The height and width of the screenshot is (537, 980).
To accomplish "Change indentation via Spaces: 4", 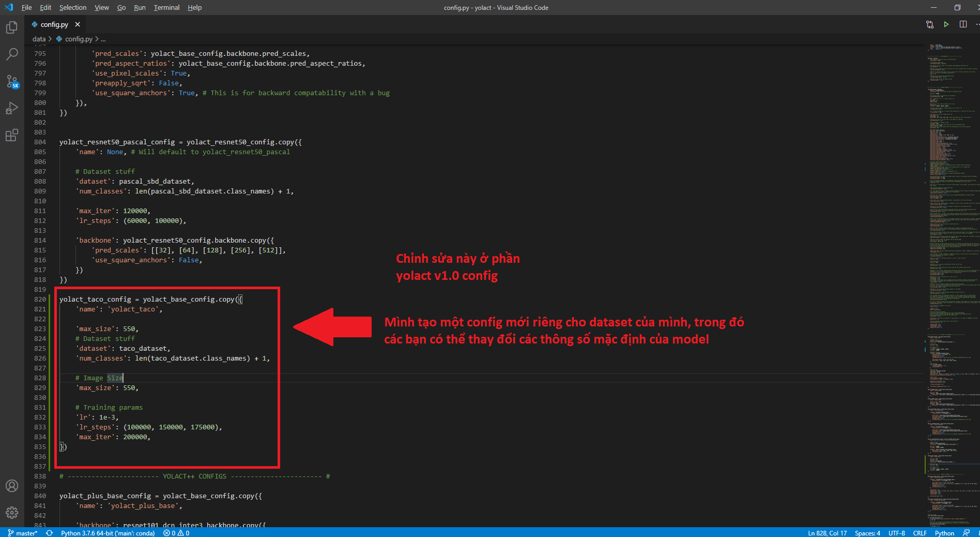I will tap(867, 533).
